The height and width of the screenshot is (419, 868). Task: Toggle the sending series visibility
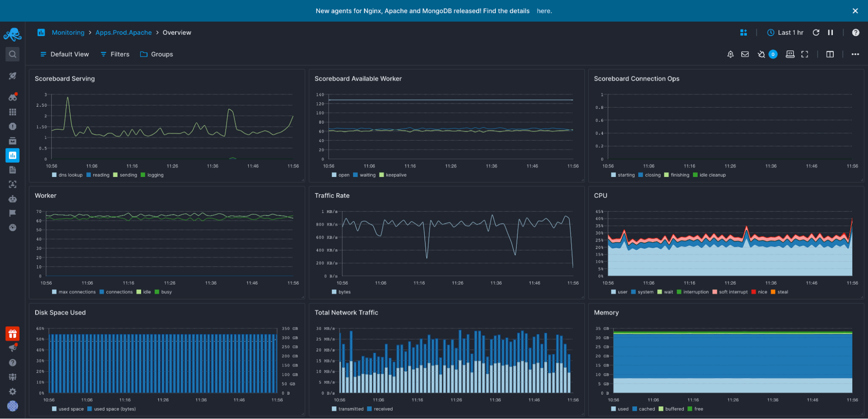point(125,175)
